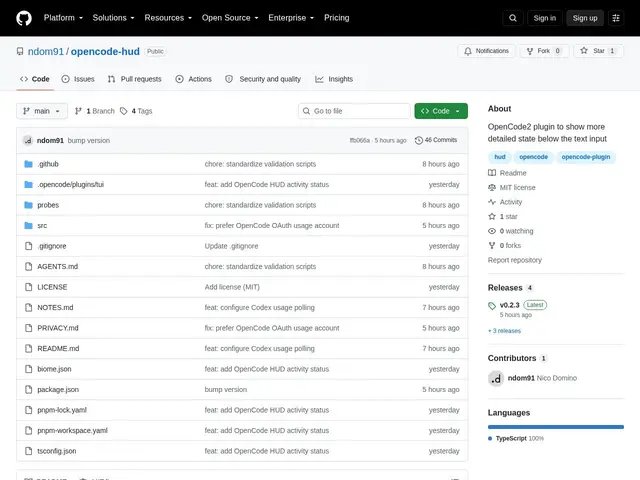Select the hud topic tag
Image resolution: width=640 pixels, height=480 pixels.
[x=500, y=157]
